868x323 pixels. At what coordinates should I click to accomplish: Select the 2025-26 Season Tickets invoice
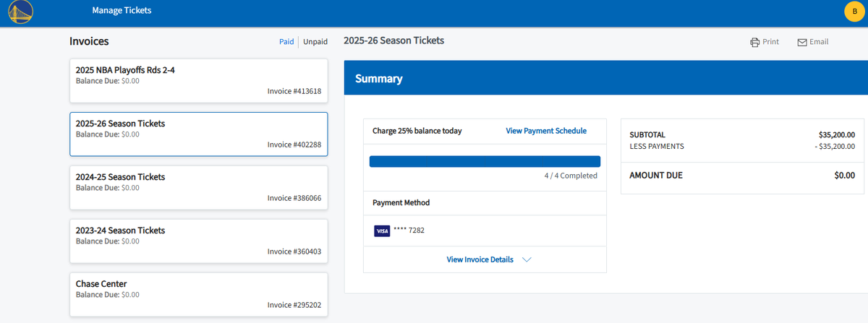[198, 134]
